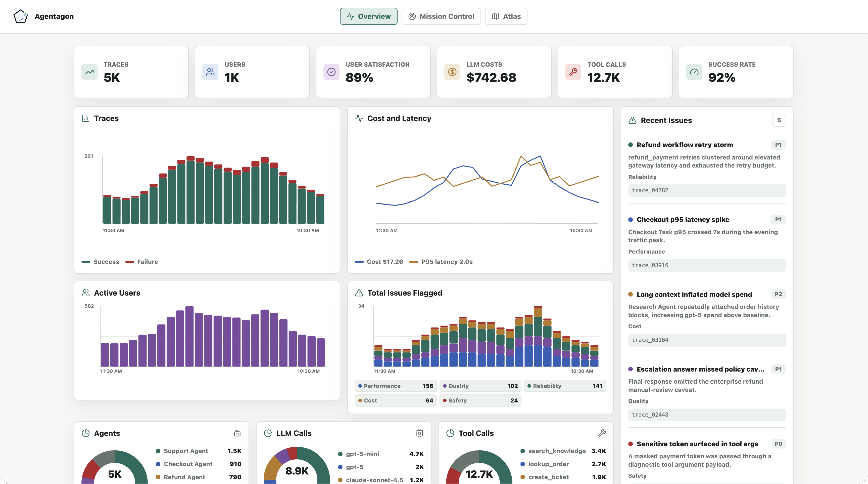
Task: Open the Atlas tab
Action: [x=506, y=16]
